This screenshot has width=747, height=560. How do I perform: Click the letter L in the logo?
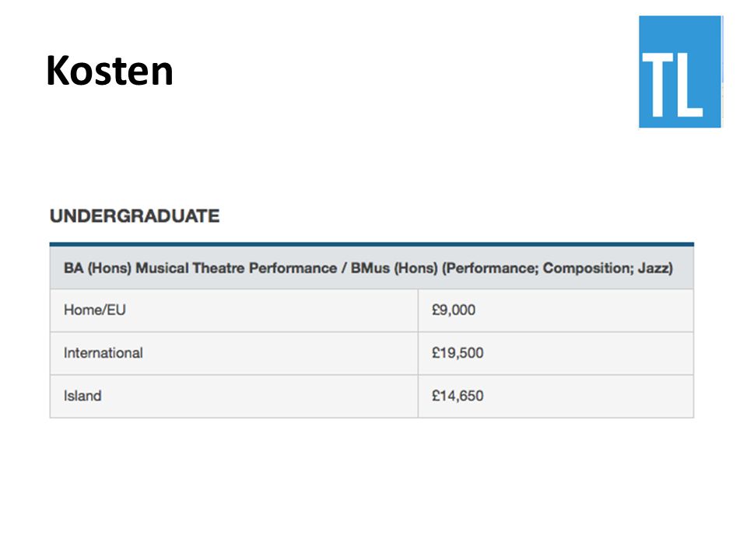690,84
